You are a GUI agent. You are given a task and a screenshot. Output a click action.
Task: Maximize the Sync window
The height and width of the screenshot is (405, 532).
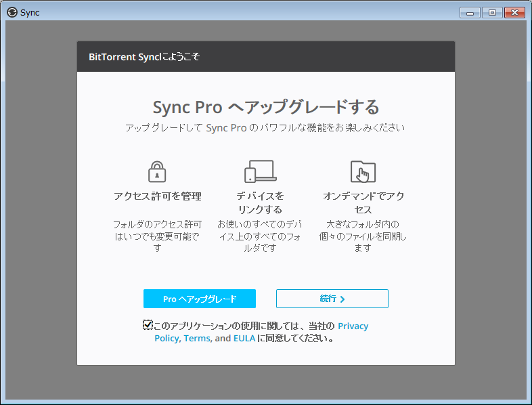[x=492, y=13]
